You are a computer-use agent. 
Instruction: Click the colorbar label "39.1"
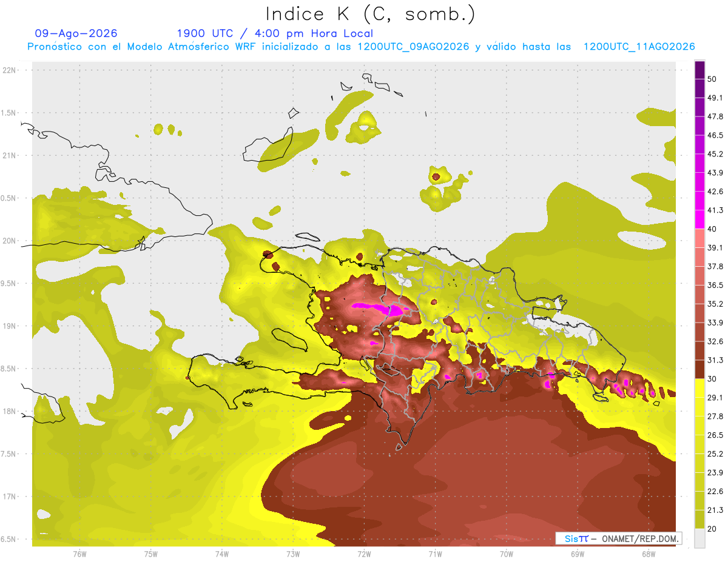(715, 248)
